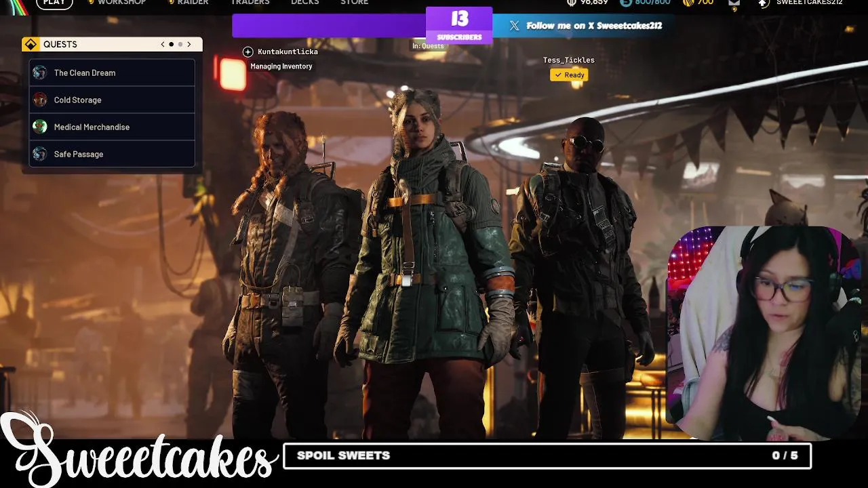The width and height of the screenshot is (868, 488).
Task: Select the second quests page dot
Action: pos(180,44)
